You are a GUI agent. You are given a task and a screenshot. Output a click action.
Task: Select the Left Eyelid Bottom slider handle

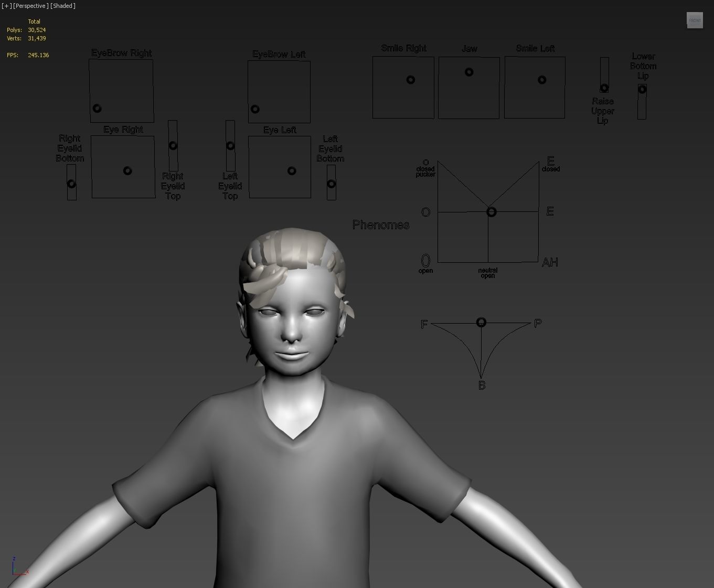331,184
